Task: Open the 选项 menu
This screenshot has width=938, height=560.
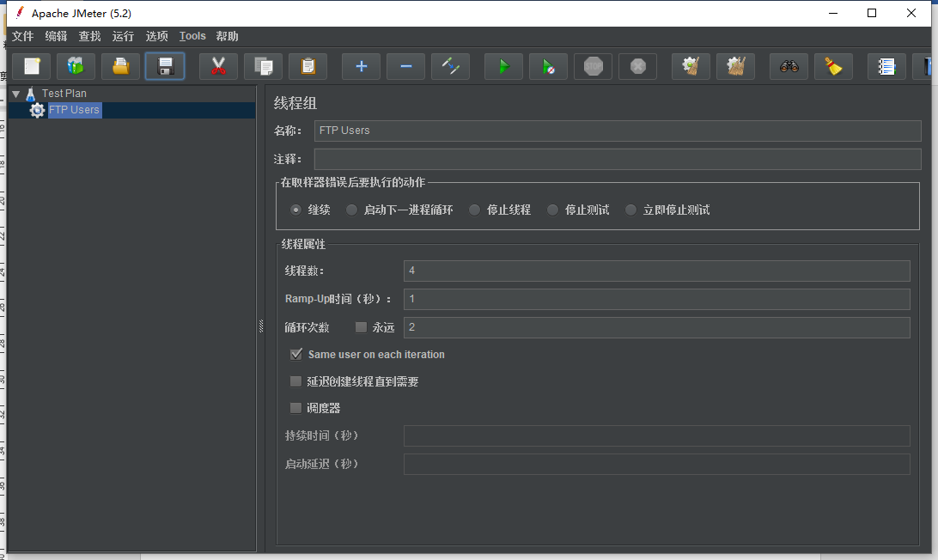Action: 156,36
